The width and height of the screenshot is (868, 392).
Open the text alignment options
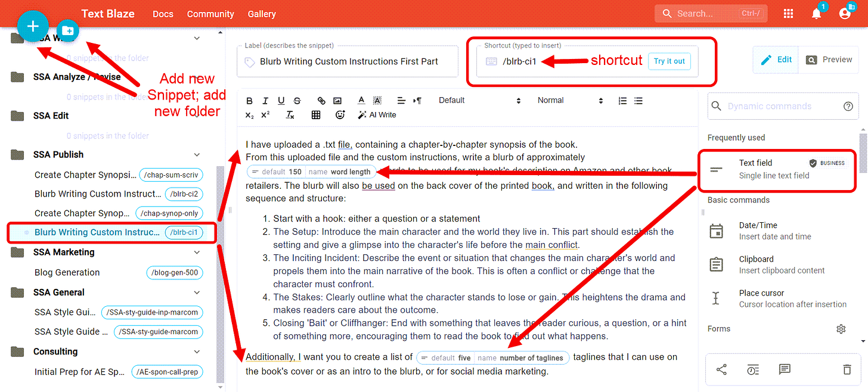(401, 101)
